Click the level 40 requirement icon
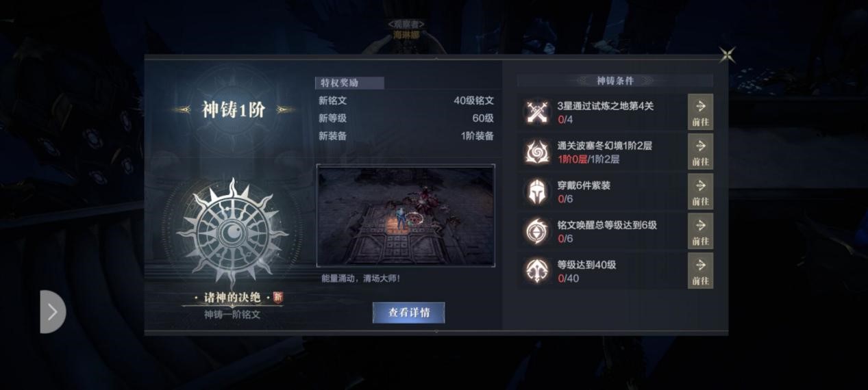This screenshot has height=390, width=868. coord(537,272)
